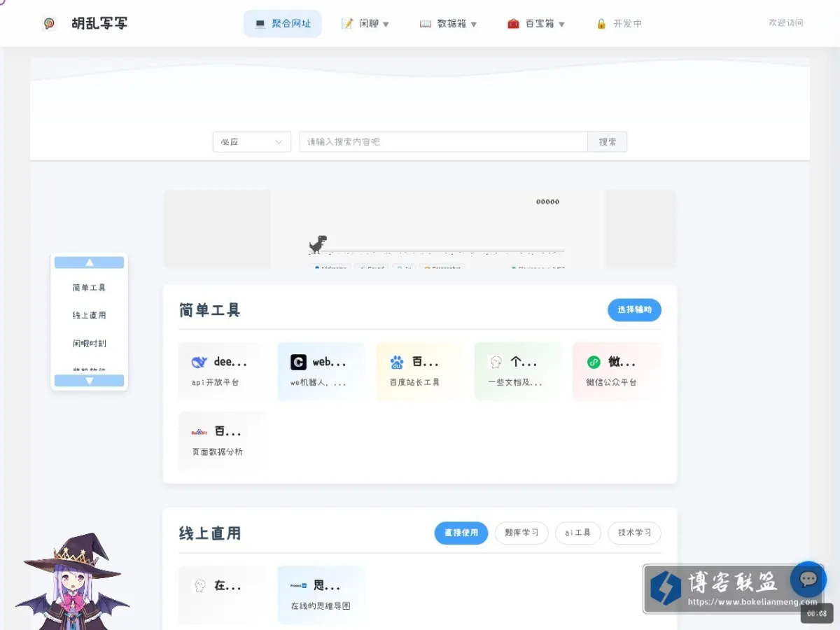Open the 一些文档及 card icon
Viewport: 840px width, 630px height.
click(496, 363)
